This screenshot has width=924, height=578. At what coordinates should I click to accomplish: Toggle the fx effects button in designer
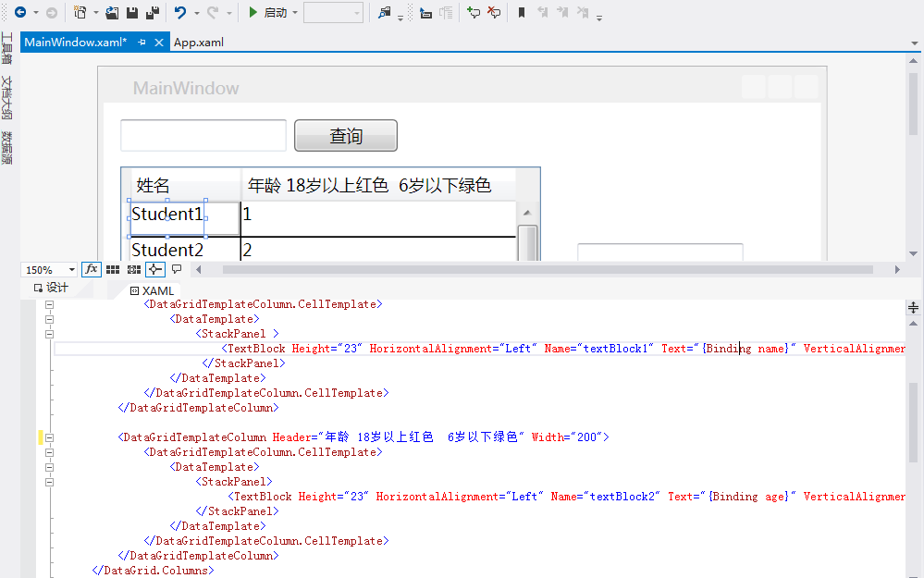(x=92, y=269)
